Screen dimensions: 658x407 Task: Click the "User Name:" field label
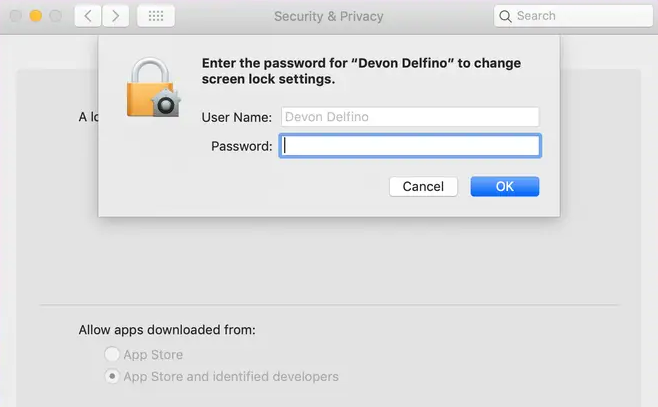pyautogui.click(x=237, y=117)
